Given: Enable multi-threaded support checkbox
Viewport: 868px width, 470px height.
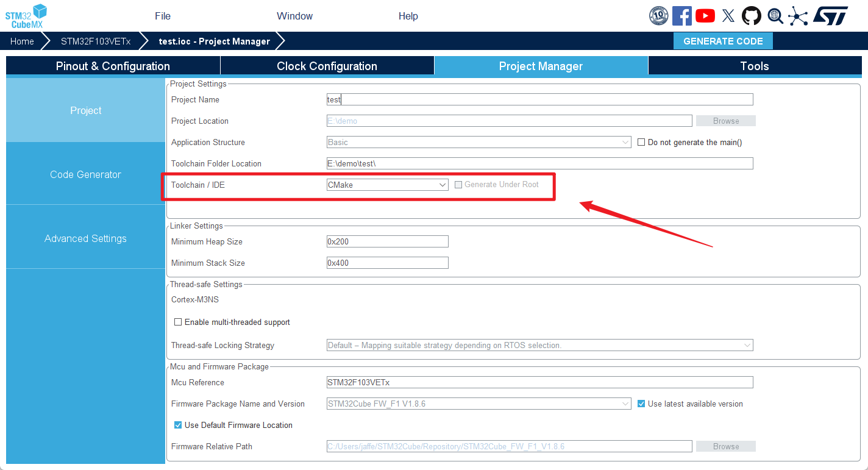Looking at the screenshot, I should click(178, 322).
